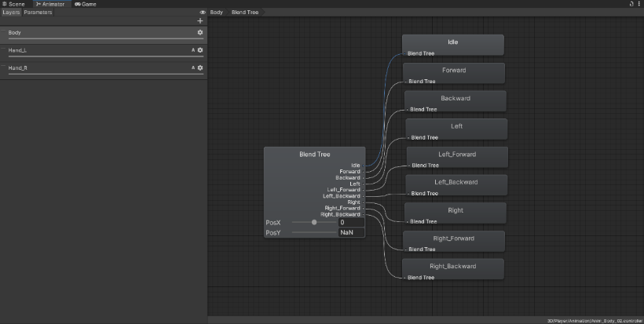Viewport: 644px width, 324px height.
Task: Click the PosY value field showing NaN
Action: [x=351, y=233]
